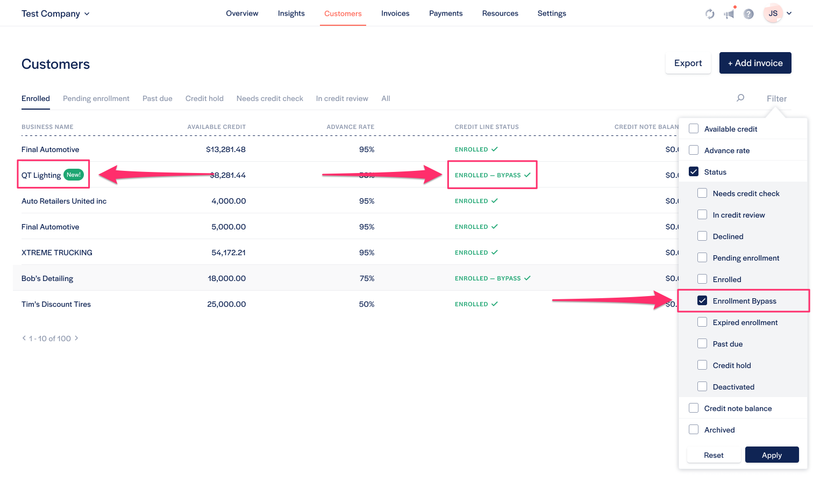Open the user account menu chevron
Screen dimensions: 813x504
click(x=789, y=13)
